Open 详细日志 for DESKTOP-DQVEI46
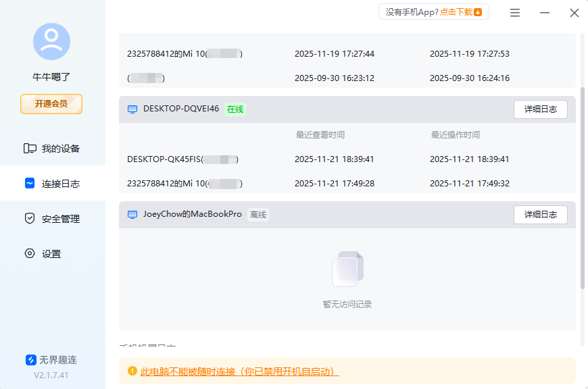The image size is (588, 389). (x=540, y=109)
